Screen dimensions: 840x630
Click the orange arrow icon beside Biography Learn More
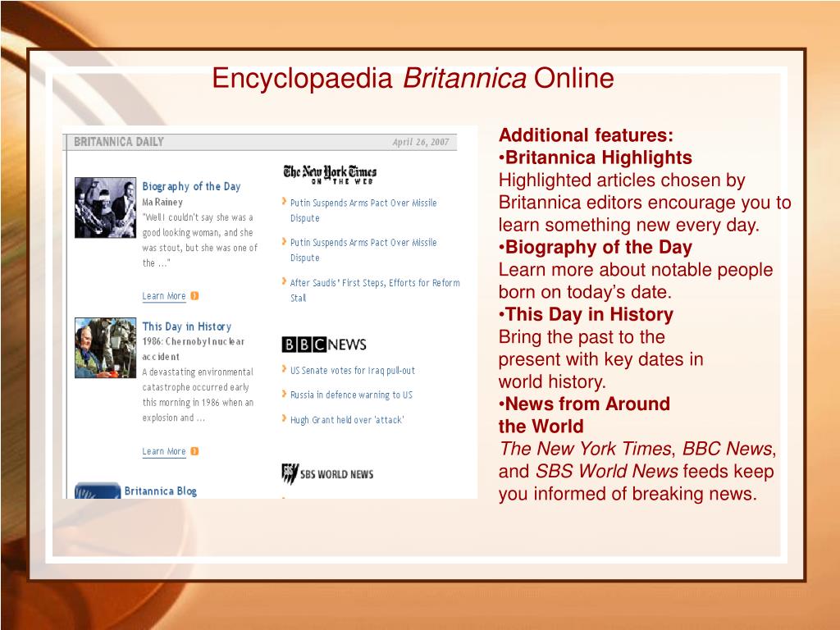pos(194,295)
